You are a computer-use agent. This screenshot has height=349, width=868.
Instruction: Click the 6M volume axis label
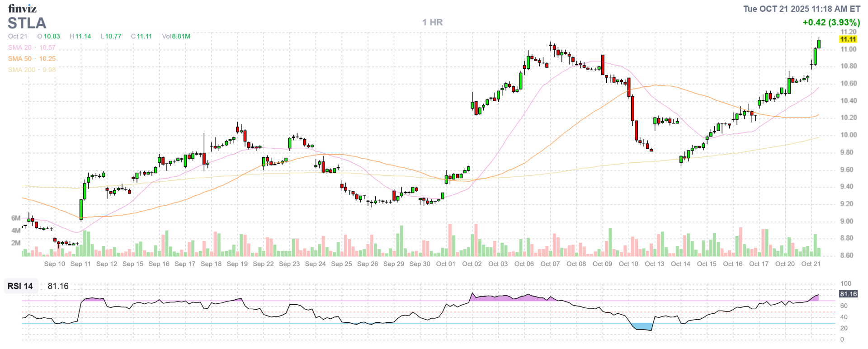[x=16, y=218]
